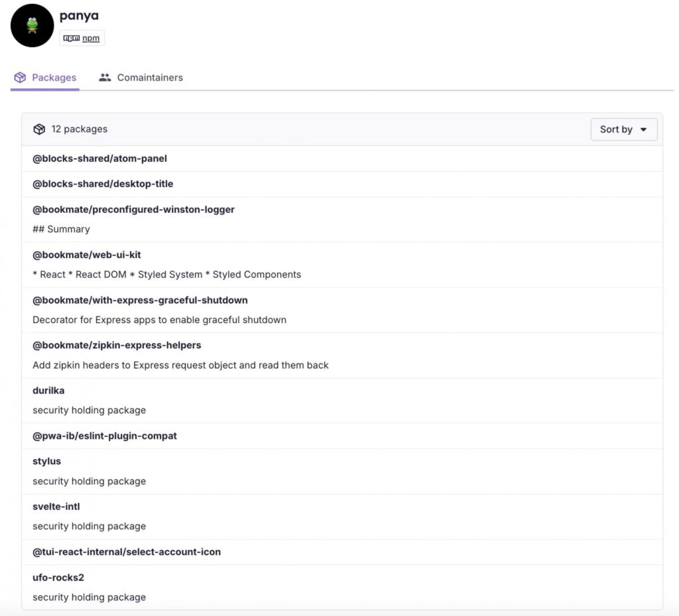Screen dimensions: 679x616
Task: Open the @blocks-shared/atom-panel package
Action: coord(100,158)
